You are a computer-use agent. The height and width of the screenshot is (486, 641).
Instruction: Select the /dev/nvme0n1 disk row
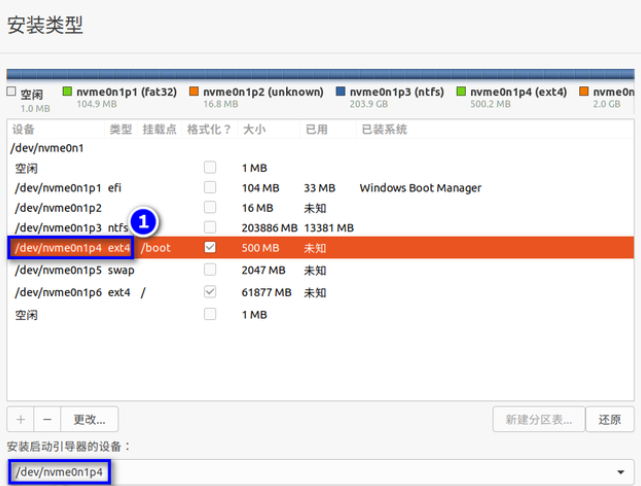coord(48,147)
